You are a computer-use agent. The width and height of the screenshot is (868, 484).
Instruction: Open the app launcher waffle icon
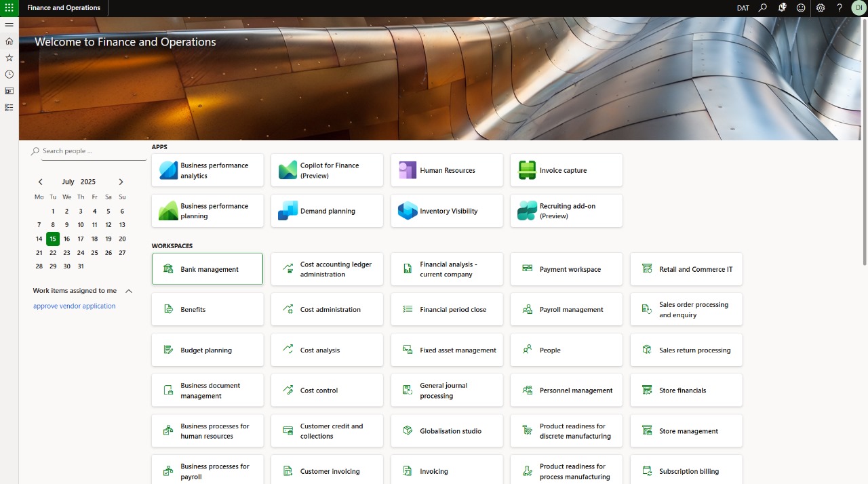point(9,8)
